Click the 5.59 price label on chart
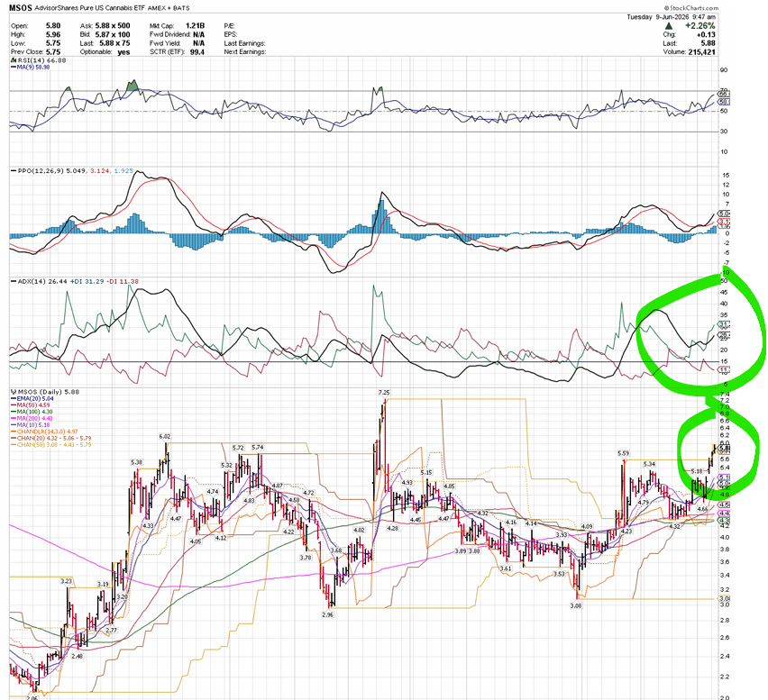The width and height of the screenshot is (768, 700). click(x=624, y=453)
